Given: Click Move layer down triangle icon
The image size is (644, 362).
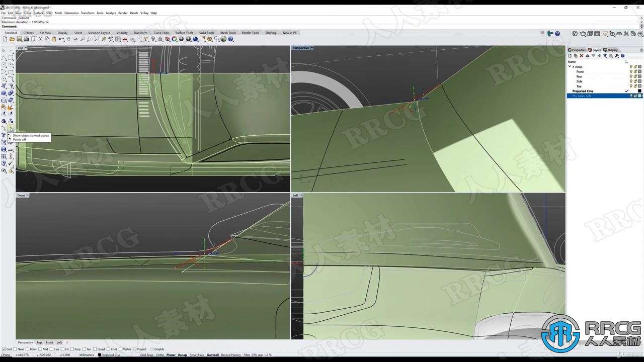Looking at the screenshot, I should tap(593, 56).
